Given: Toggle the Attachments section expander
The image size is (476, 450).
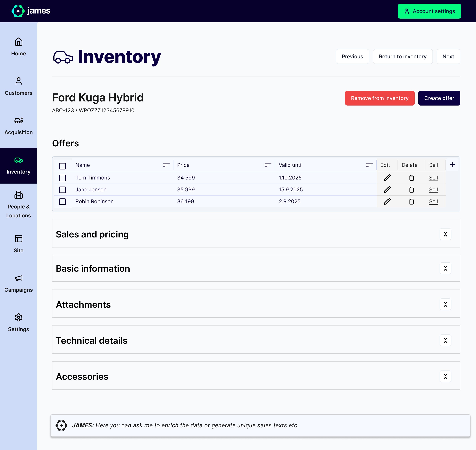Looking at the screenshot, I should [445, 304].
